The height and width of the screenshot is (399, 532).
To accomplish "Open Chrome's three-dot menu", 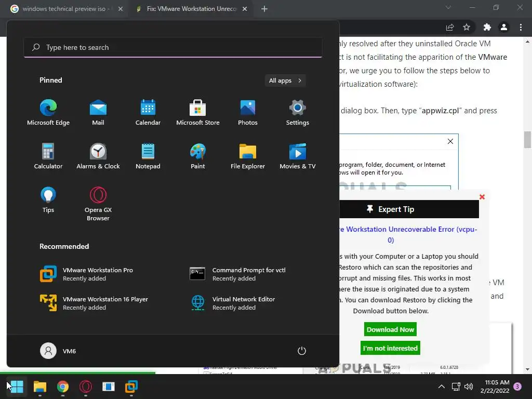I will [521, 28].
